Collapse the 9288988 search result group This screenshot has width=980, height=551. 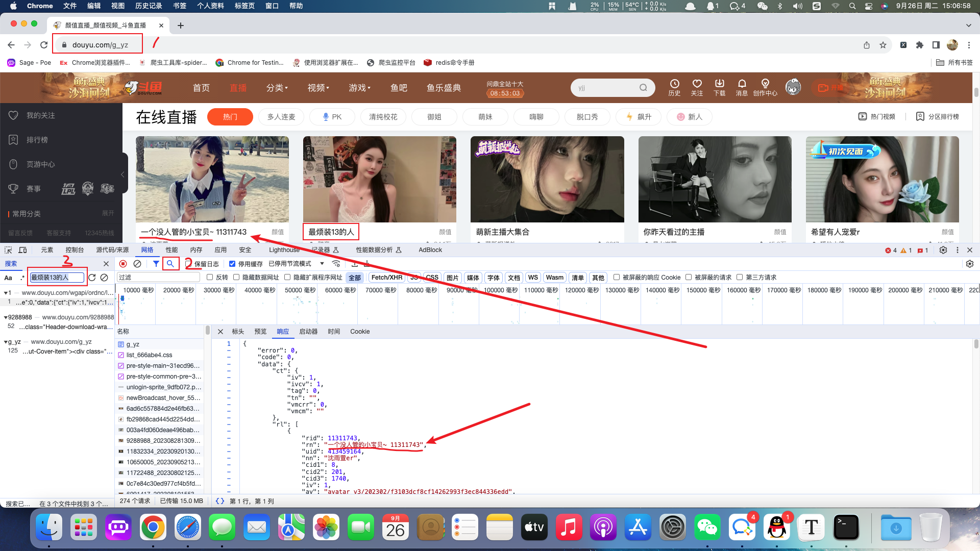6,317
